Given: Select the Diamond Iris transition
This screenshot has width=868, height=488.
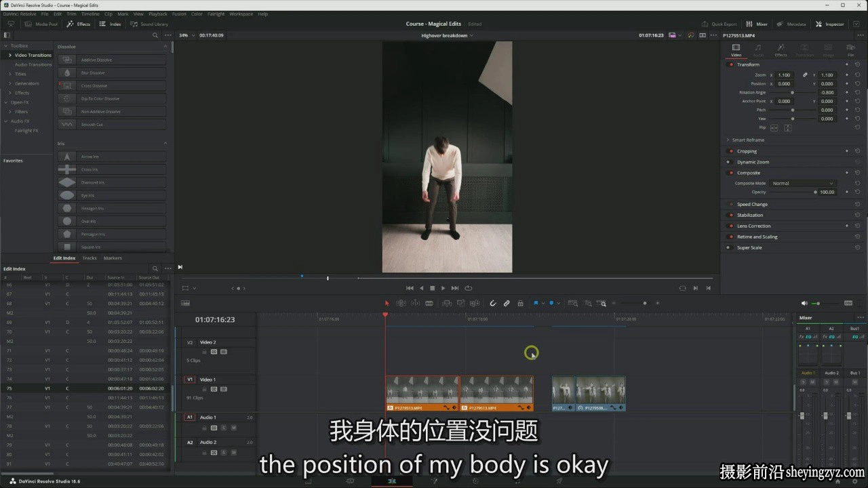Looking at the screenshot, I should pos(112,182).
